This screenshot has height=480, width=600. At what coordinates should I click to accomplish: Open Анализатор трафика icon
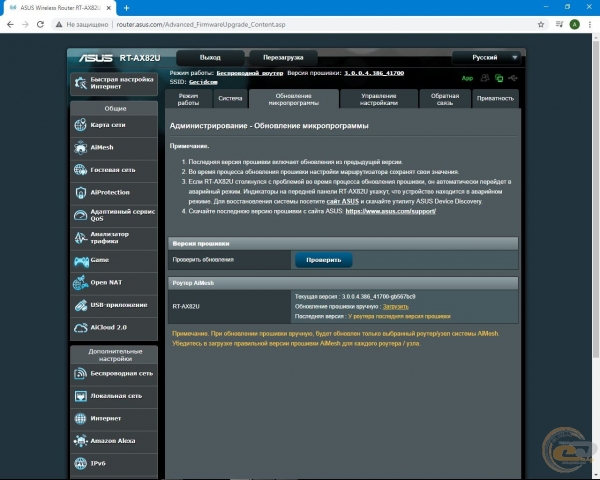(x=80, y=237)
